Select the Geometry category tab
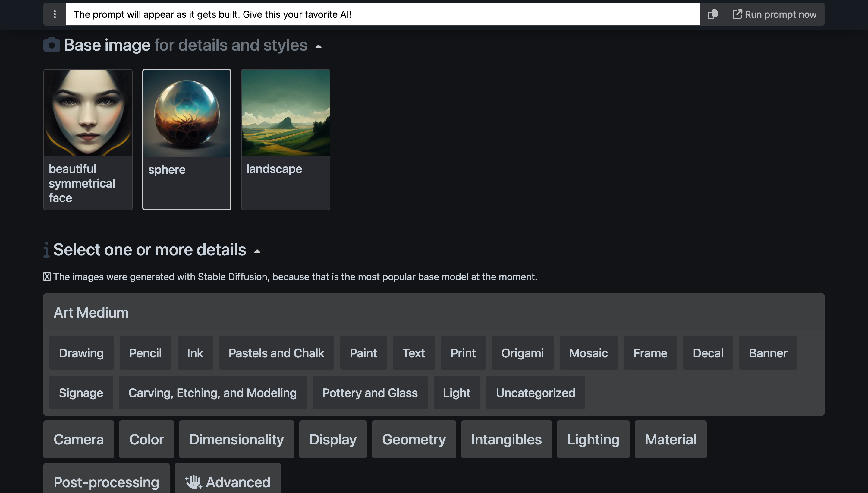The height and width of the screenshot is (493, 868). pos(414,439)
